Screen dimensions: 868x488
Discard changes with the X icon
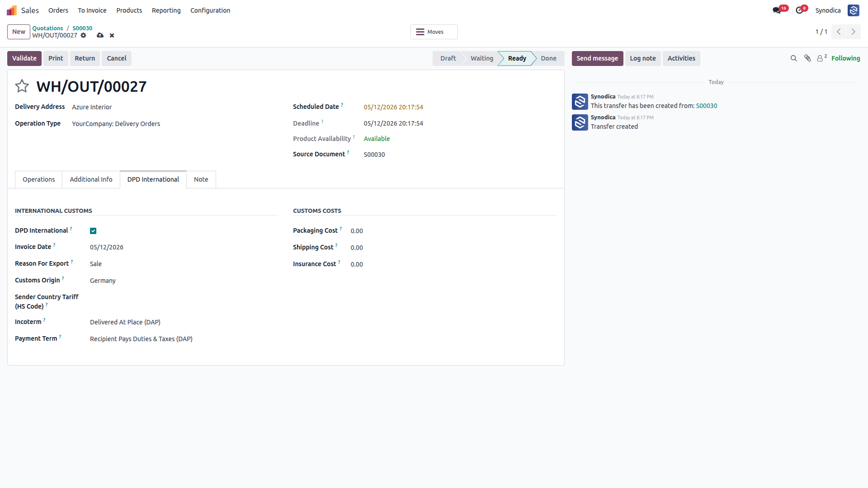click(112, 35)
